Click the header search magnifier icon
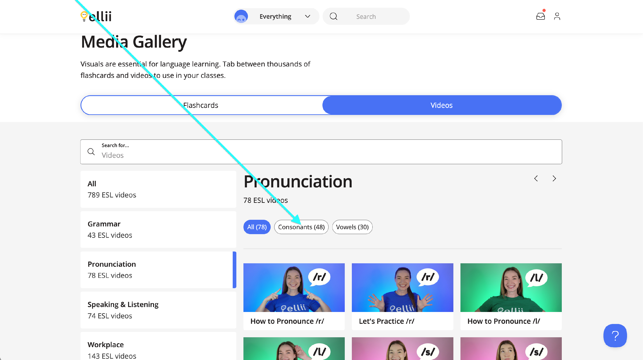This screenshot has height=360, width=644. click(x=334, y=17)
